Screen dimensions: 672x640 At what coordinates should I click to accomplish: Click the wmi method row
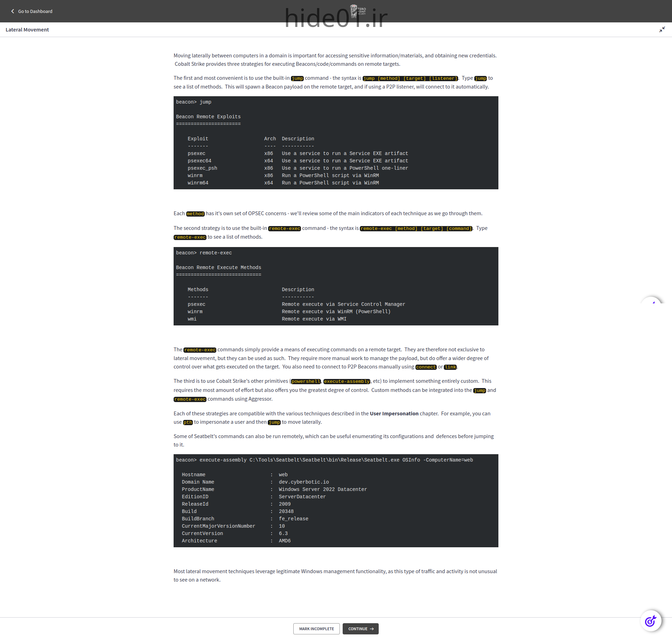267,319
